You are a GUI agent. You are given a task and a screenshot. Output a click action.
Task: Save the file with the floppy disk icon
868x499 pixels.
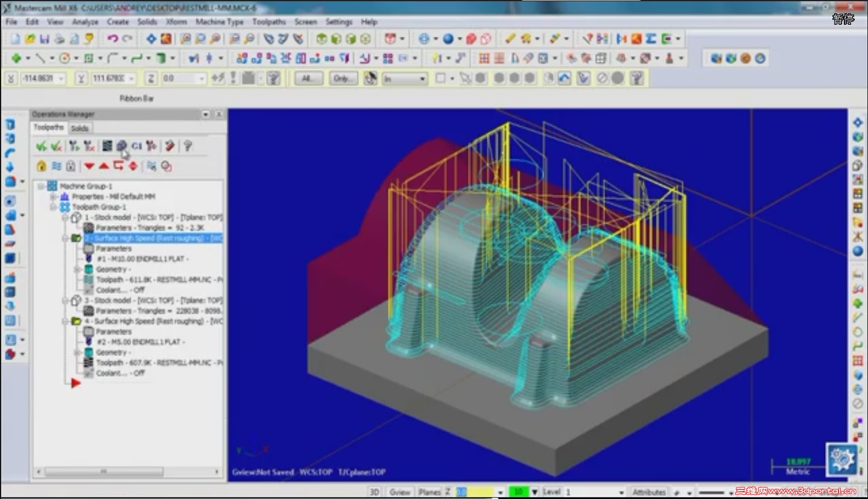pyautogui.click(x=45, y=39)
